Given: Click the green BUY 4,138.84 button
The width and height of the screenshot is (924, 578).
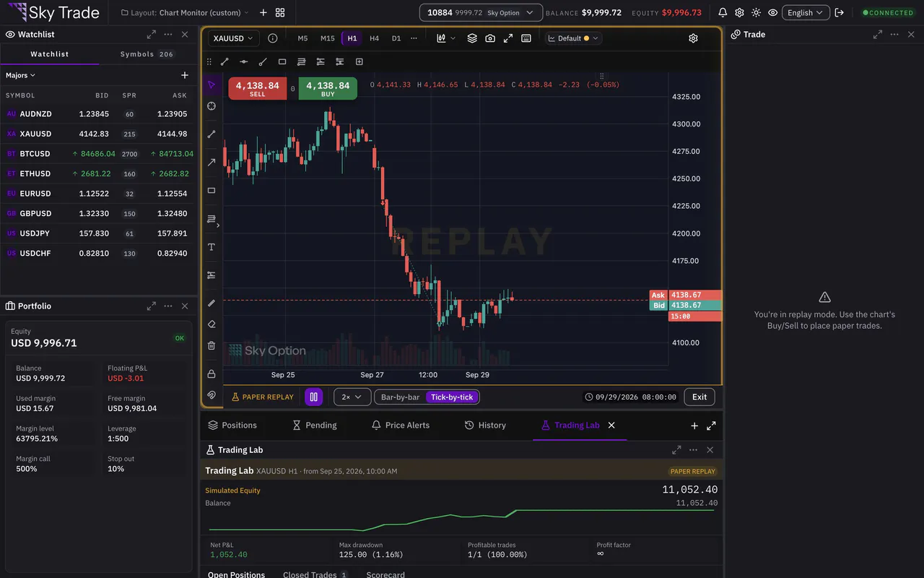Looking at the screenshot, I should pos(328,88).
